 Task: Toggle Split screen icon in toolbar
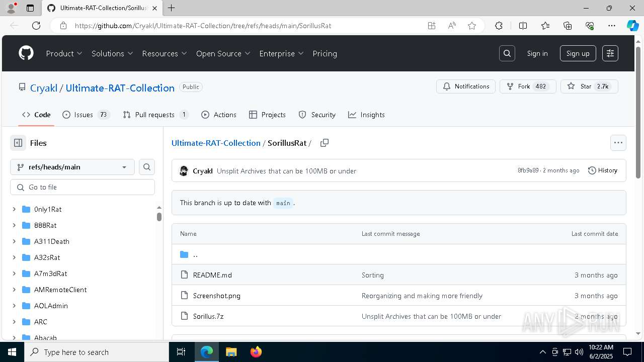(523, 26)
